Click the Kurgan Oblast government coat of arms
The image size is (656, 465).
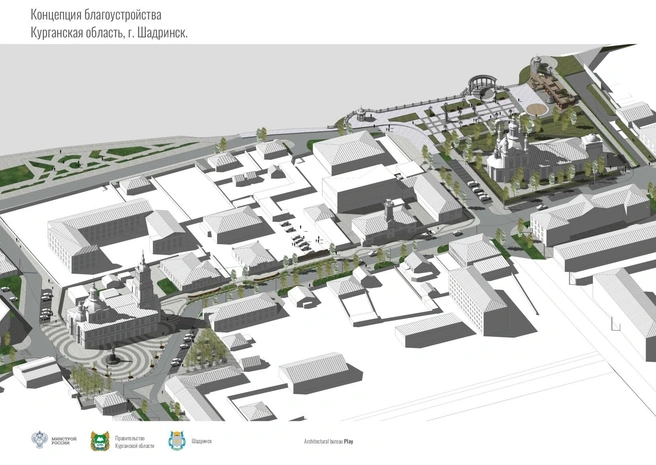pyautogui.click(x=100, y=441)
